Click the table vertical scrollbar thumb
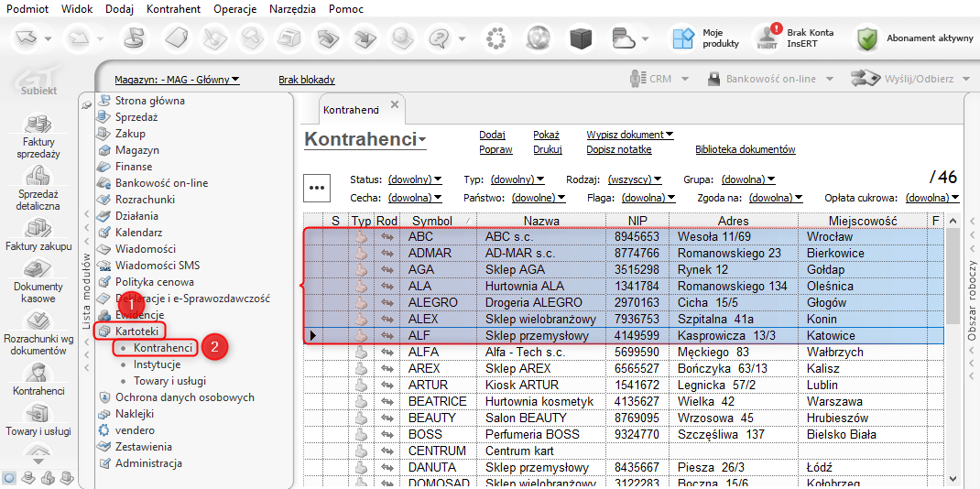Image resolution: width=980 pixels, height=489 pixels. tap(953, 276)
